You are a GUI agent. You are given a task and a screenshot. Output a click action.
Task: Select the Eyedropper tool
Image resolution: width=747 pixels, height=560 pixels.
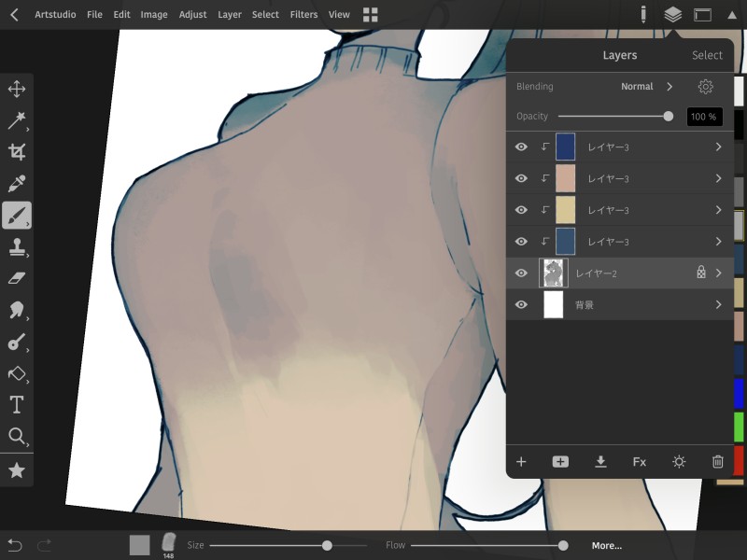[x=17, y=183]
